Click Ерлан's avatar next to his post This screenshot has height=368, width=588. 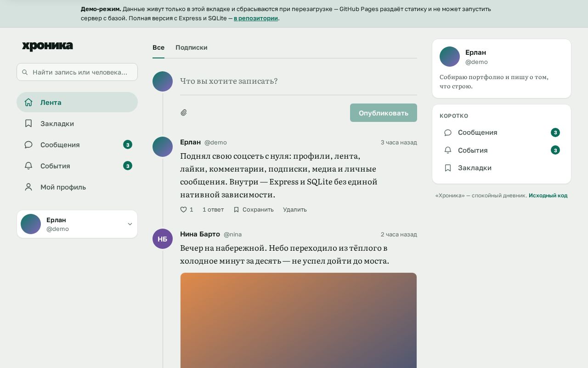coord(163,147)
